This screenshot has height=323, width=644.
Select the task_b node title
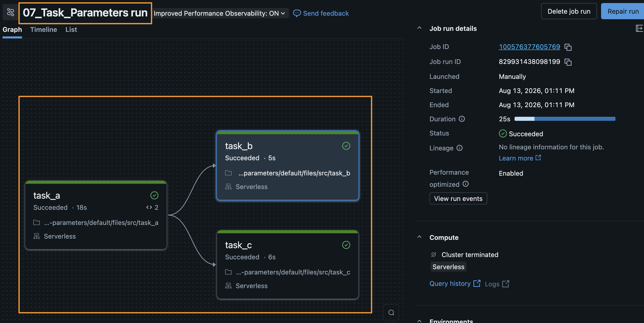[239, 146]
